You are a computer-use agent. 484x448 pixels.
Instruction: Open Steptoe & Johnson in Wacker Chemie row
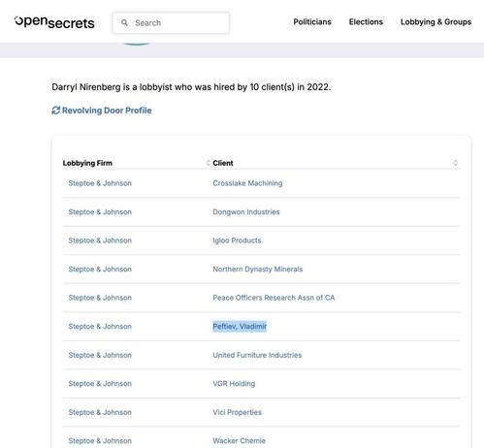pyautogui.click(x=100, y=441)
